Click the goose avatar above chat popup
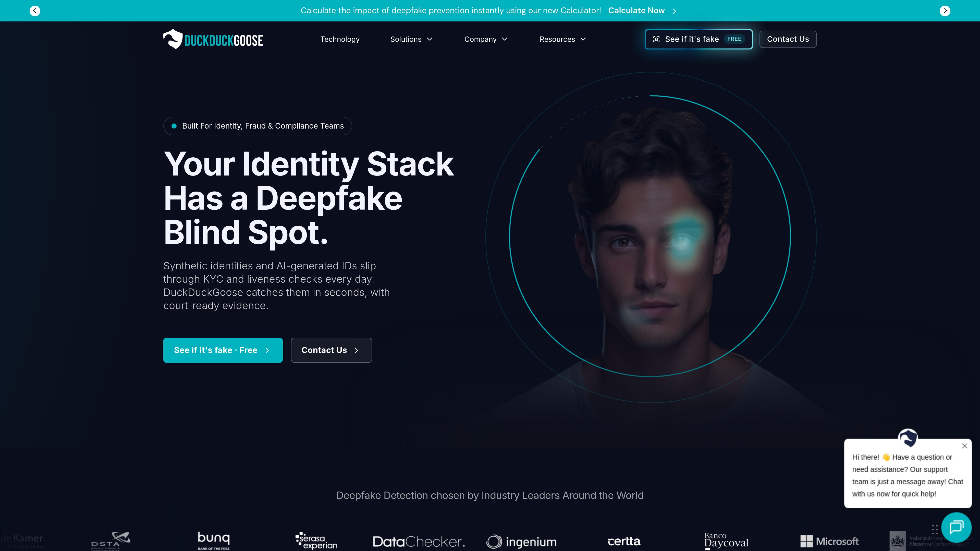Viewport: 980px width, 551px height. click(x=908, y=439)
